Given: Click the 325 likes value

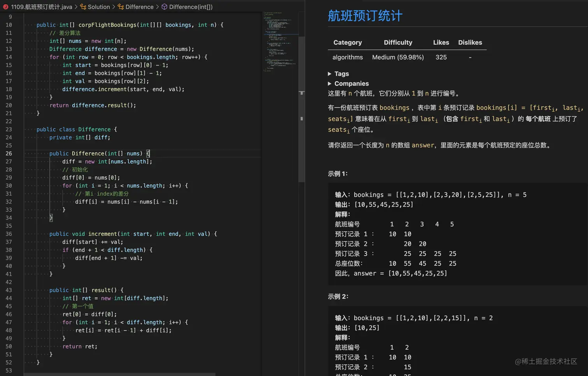Looking at the screenshot, I should tap(441, 57).
